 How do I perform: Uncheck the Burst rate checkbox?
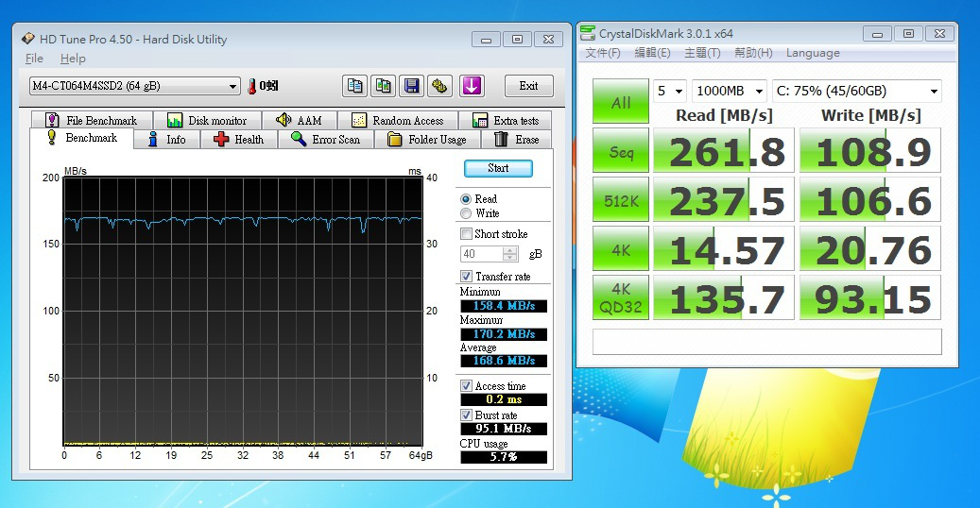pyautogui.click(x=466, y=415)
